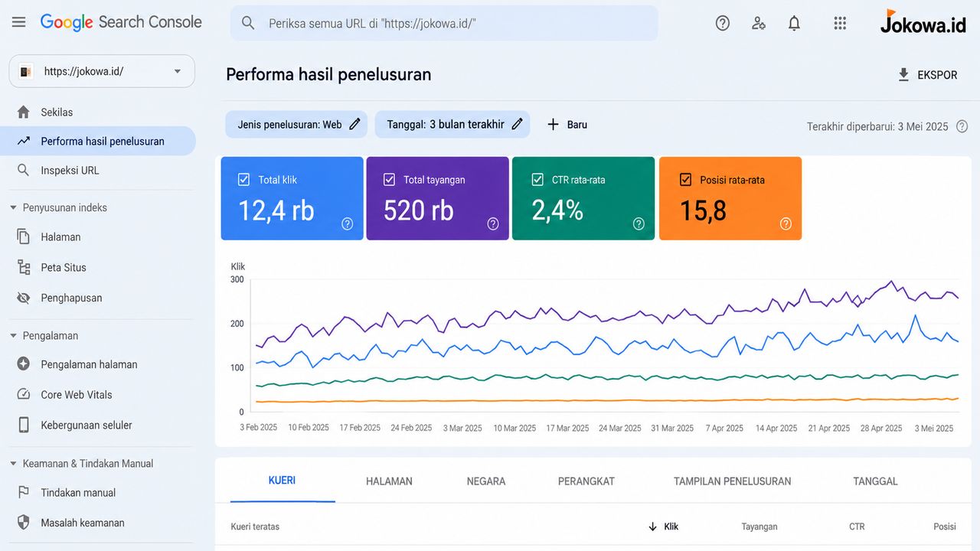
Task: Click the URL inspection search field
Action: click(x=444, y=23)
